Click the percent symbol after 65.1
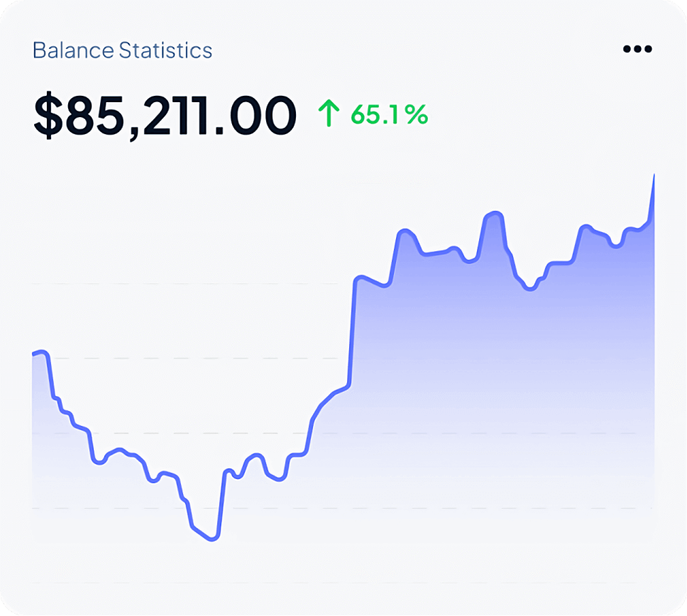This screenshot has width=687, height=616. [417, 114]
